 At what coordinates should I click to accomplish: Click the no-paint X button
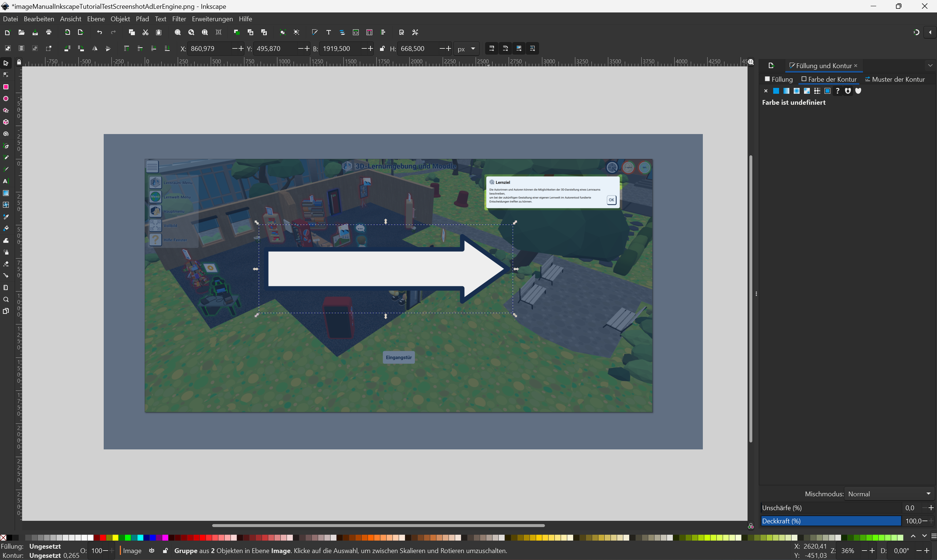tap(766, 91)
